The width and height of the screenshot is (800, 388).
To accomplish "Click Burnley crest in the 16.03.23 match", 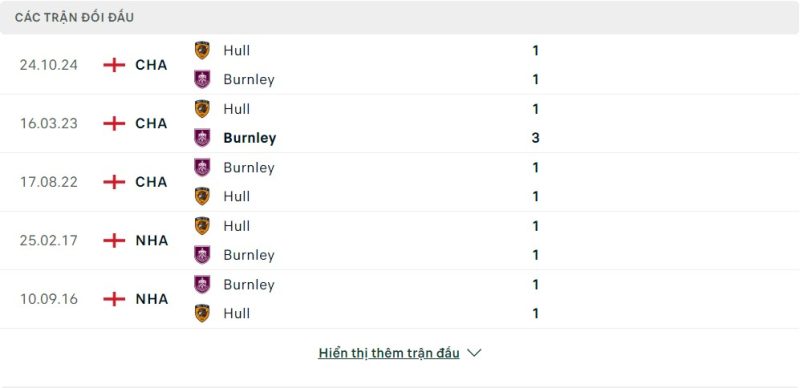I will 202,138.
